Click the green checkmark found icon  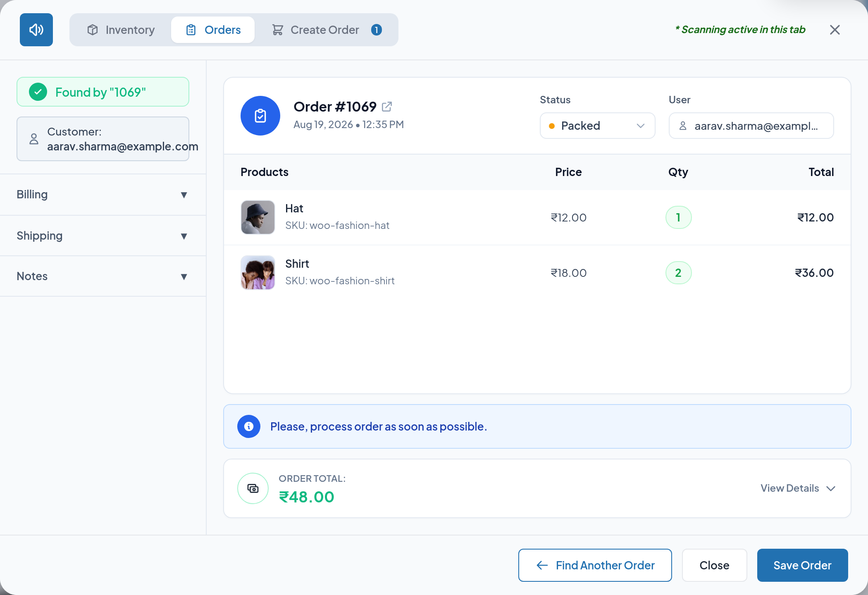coord(38,92)
